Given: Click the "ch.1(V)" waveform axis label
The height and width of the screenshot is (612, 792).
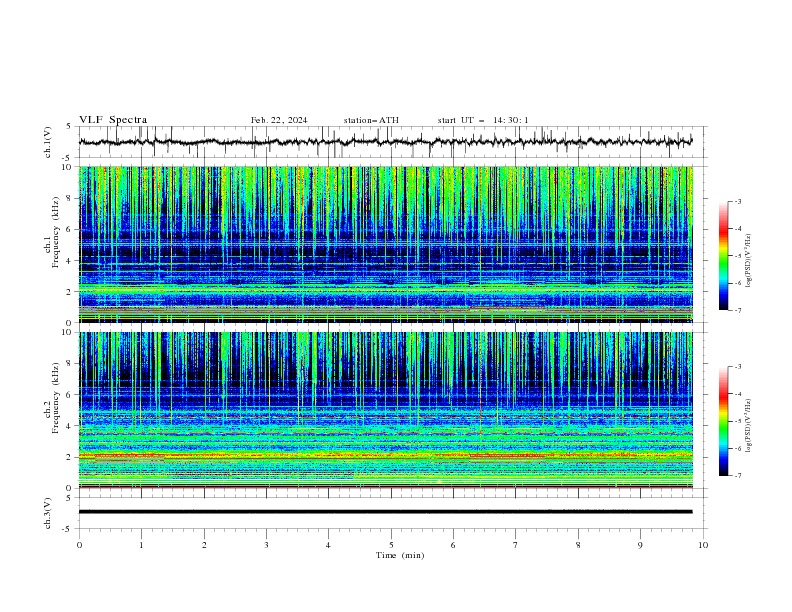Looking at the screenshot, I should (48, 142).
